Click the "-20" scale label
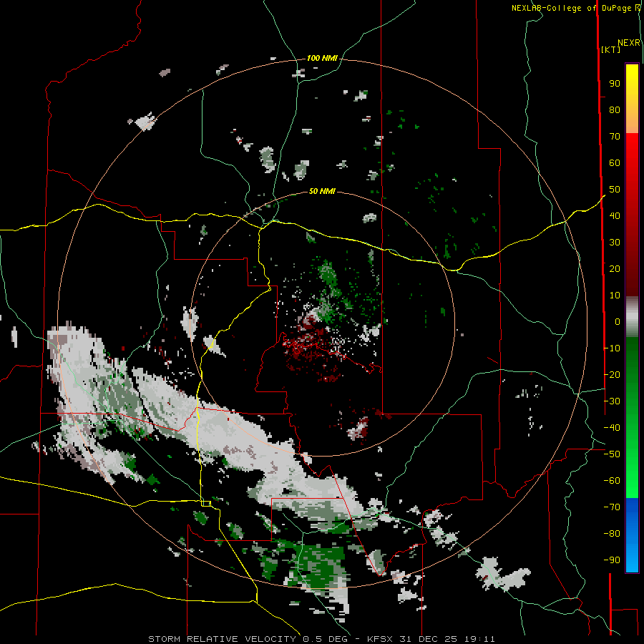 [x=612, y=374]
